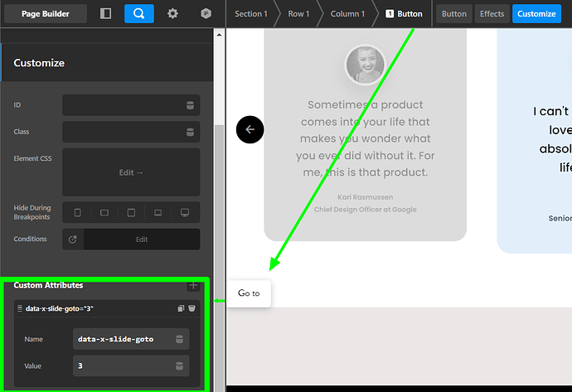Hide during tablet breakpoint

tap(131, 213)
